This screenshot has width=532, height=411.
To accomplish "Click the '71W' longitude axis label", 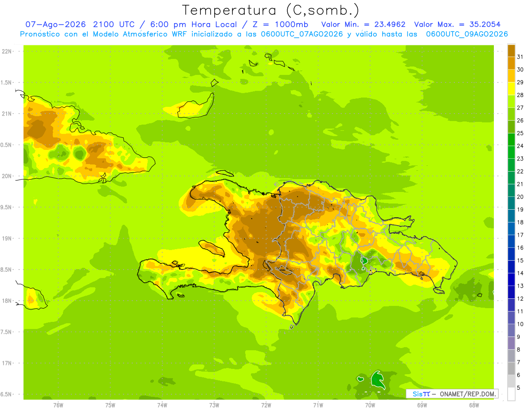I will (318, 405).
